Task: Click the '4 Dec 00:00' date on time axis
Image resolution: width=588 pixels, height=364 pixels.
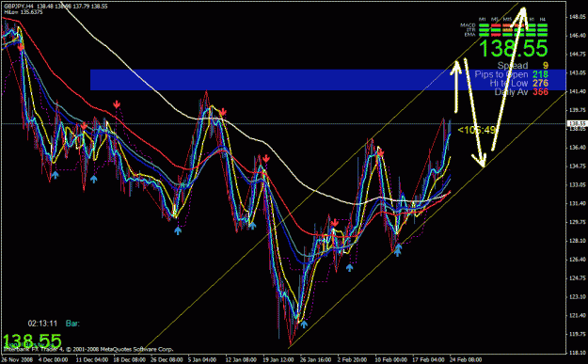Action: [53, 359]
